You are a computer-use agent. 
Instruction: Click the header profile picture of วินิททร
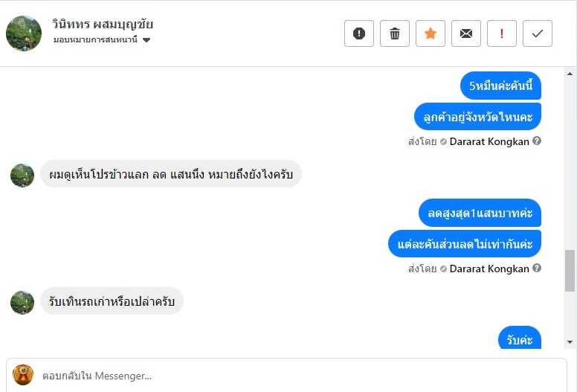[24, 33]
